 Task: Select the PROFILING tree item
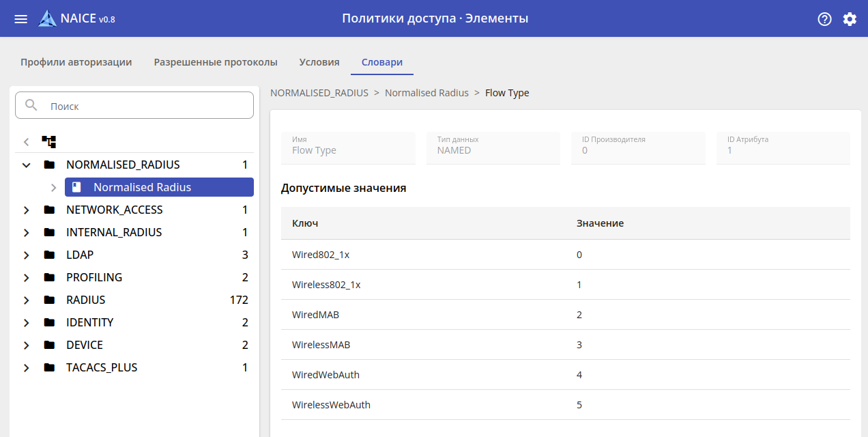[x=94, y=278]
